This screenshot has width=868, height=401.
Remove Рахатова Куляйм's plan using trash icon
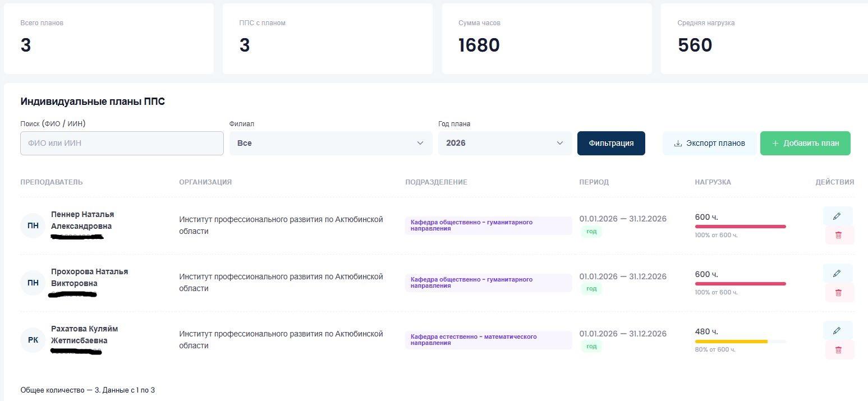click(839, 349)
